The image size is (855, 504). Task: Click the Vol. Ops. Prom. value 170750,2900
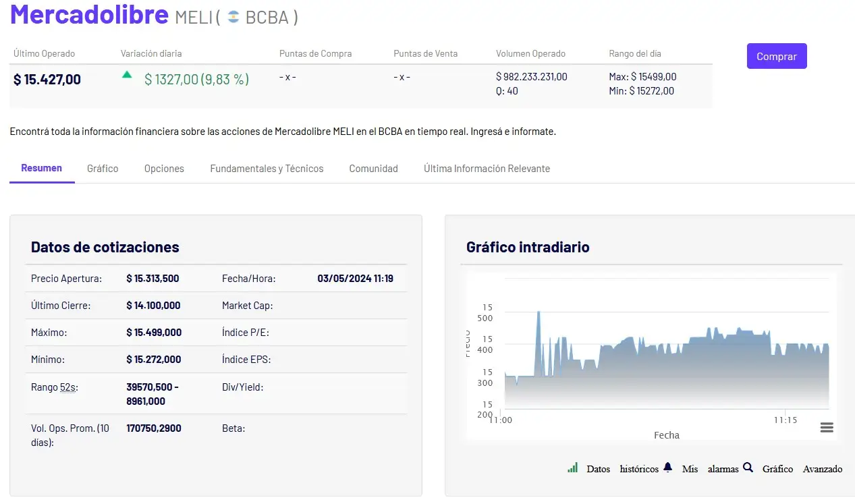point(154,428)
